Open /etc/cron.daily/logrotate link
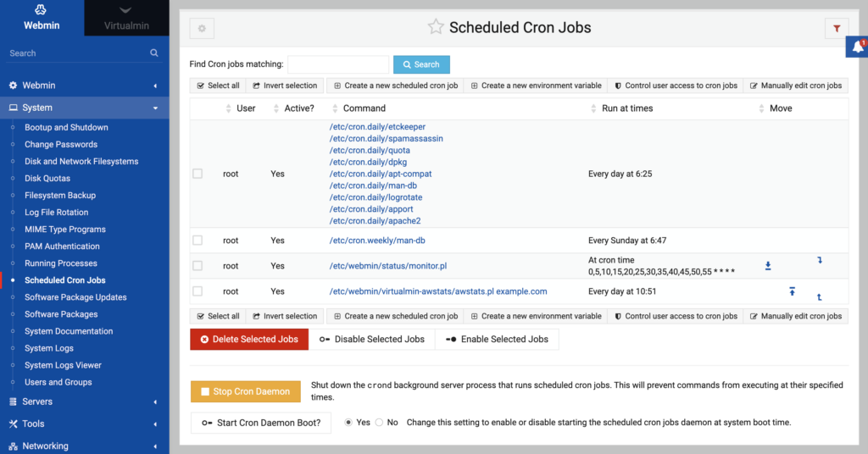The width and height of the screenshot is (868, 454). click(376, 197)
